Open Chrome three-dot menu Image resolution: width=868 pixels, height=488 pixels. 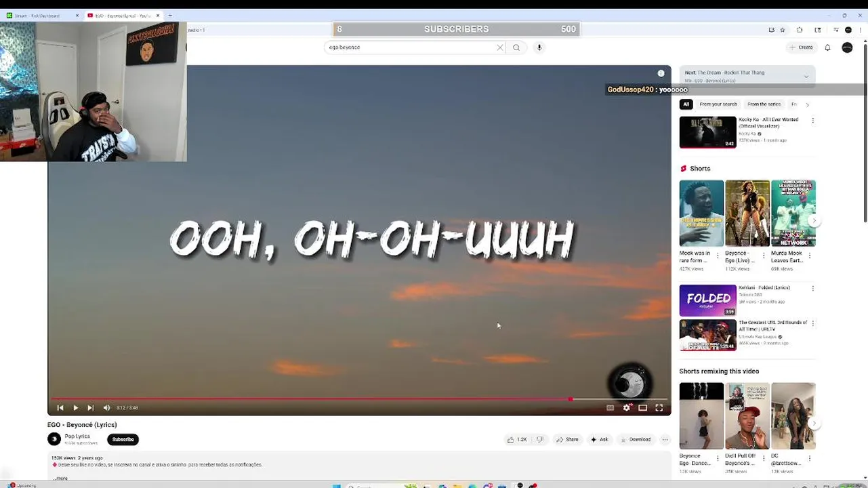coord(859,30)
